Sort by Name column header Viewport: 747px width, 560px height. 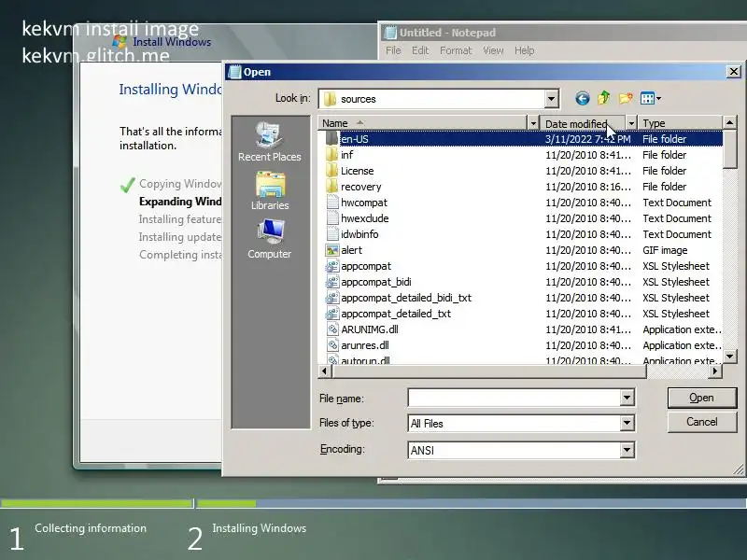pyautogui.click(x=423, y=123)
